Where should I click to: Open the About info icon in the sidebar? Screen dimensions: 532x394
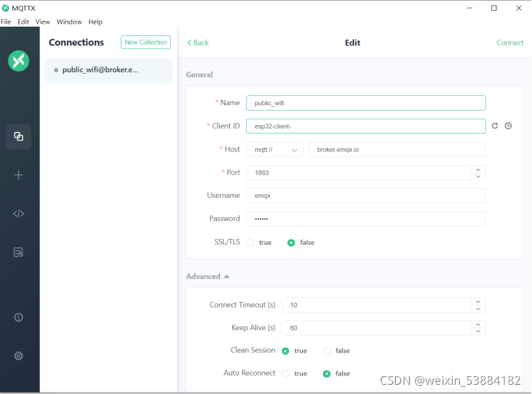pyautogui.click(x=18, y=317)
